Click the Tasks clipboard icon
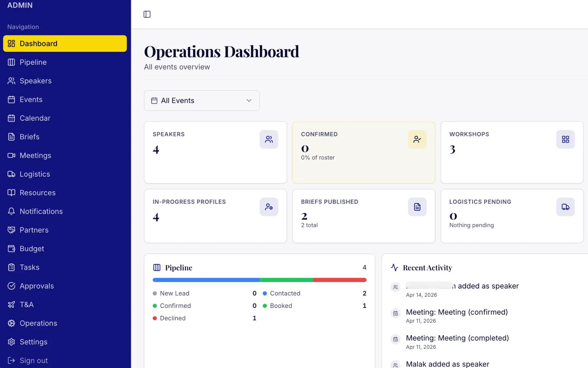The width and height of the screenshot is (588, 368). [11, 267]
